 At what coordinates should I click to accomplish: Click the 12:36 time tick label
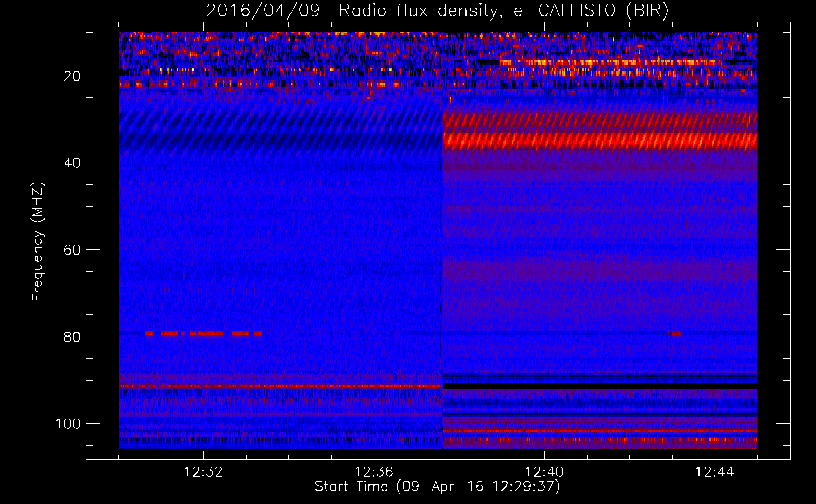(x=374, y=472)
